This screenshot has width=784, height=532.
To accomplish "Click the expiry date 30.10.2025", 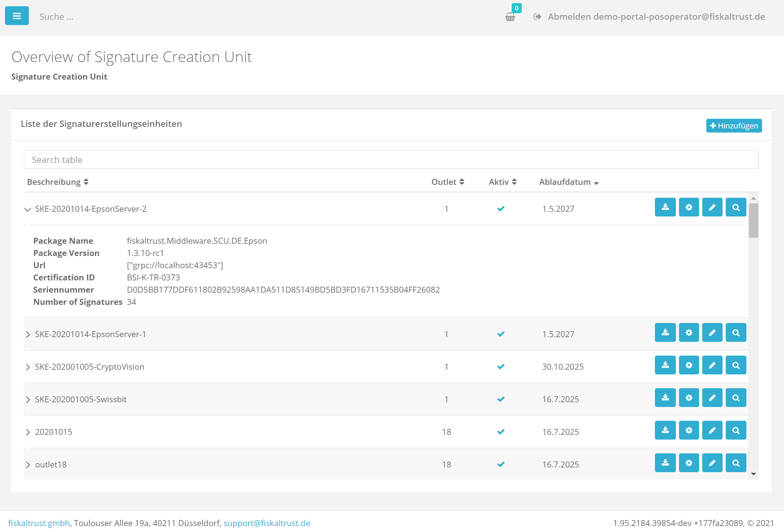I will [x=563, y=367].
